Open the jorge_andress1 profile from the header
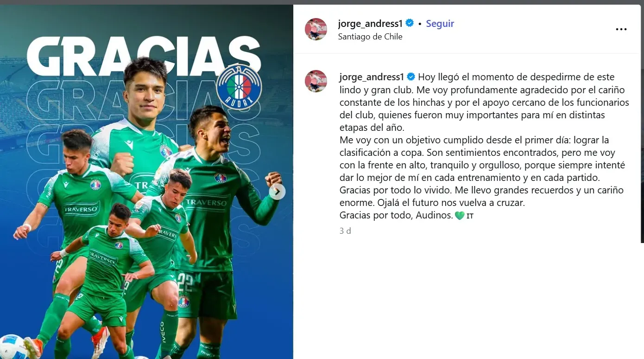 coord(370,24)
